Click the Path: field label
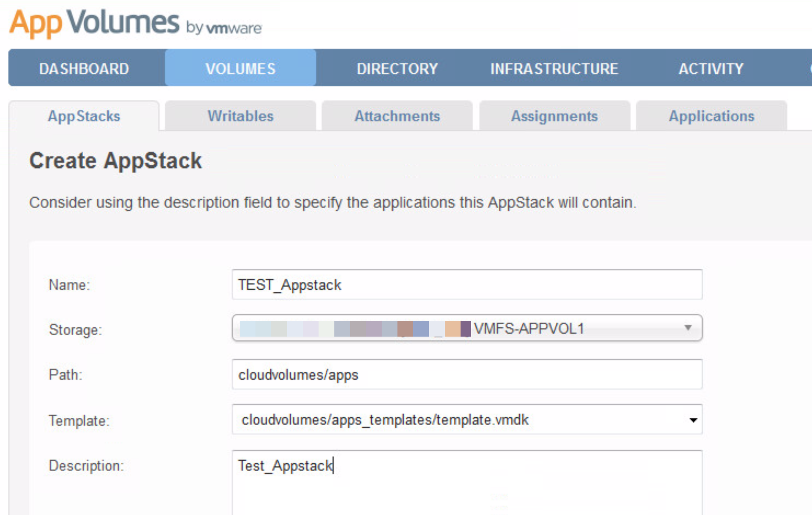Image resolution: width=812 pixels, height=515 pixels. click(x=66, y=375)
